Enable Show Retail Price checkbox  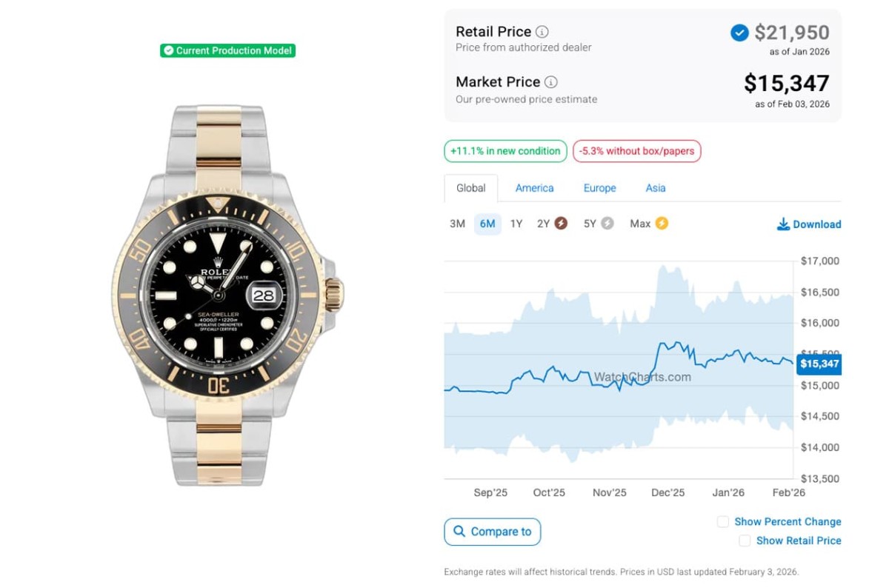pyautogui.click(x=745, y=541)
